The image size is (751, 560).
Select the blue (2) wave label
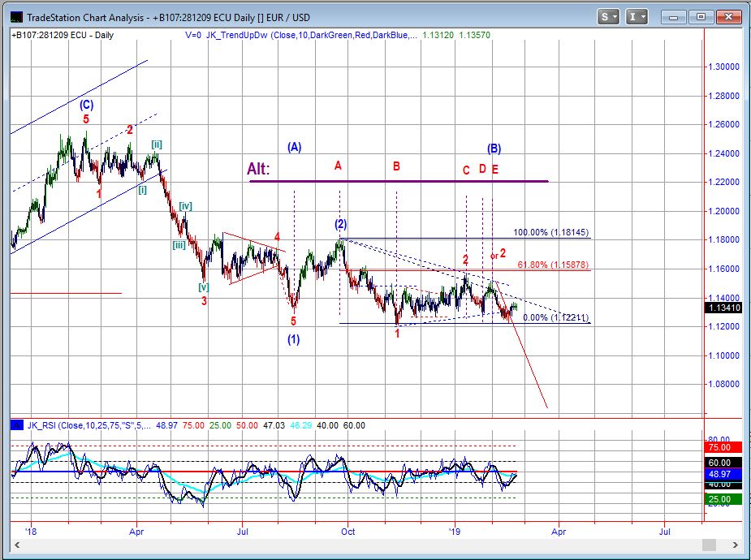(x=340, y=224)
